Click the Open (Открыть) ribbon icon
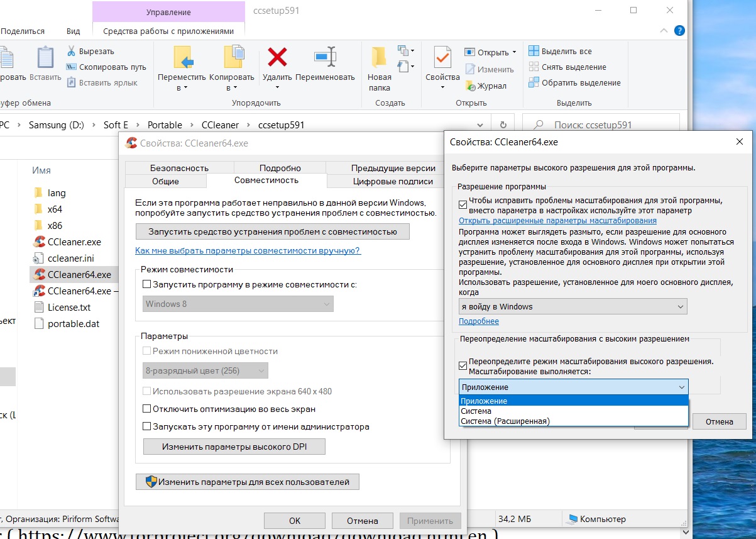 point(470,52)
